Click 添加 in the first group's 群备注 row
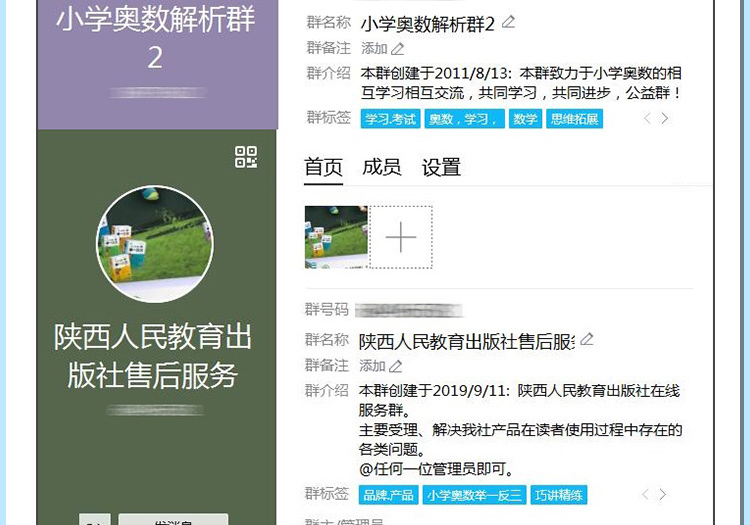This screenshot has height=525, width=750. [x=374, y=49]
